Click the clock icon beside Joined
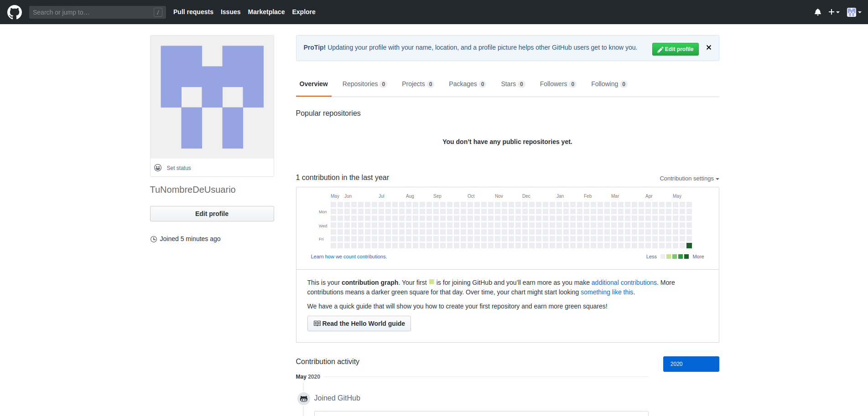Image resolution: width=868 pixels, height=416 pixels. coord(154,239)
